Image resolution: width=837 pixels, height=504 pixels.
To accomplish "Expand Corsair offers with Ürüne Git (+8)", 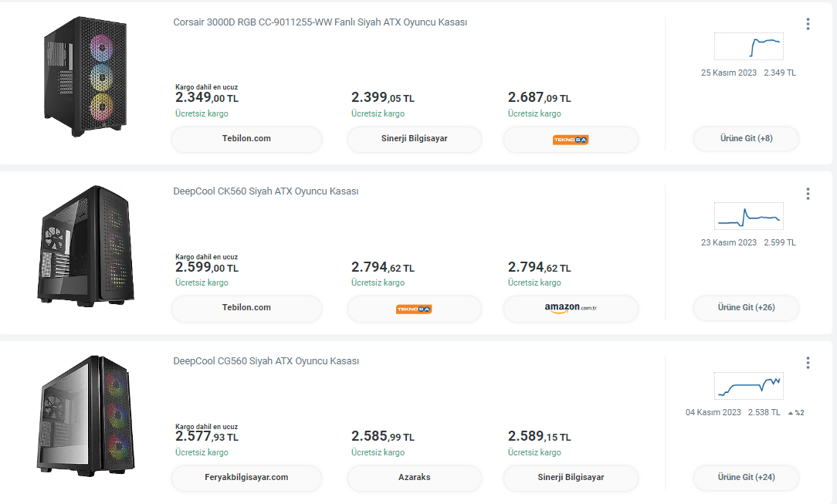I will click(746, 139).
